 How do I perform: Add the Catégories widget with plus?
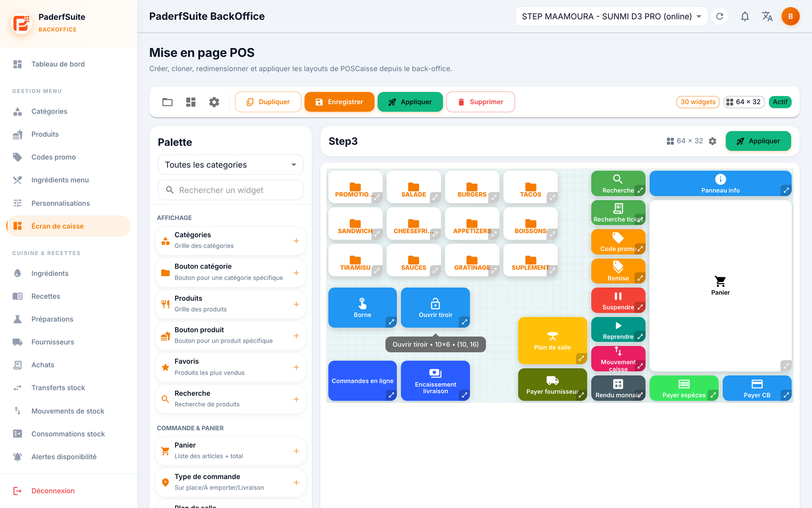click(x=296, y=241)
